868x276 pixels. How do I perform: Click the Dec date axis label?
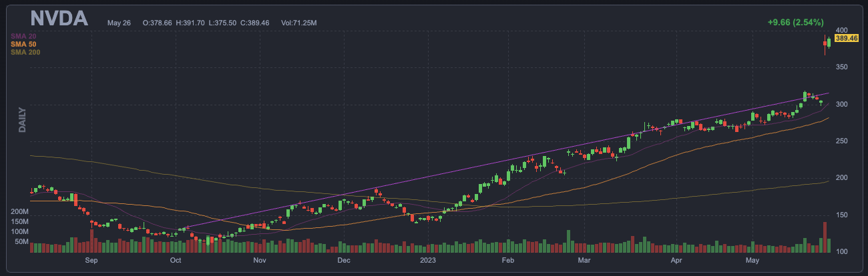(344, 261)
